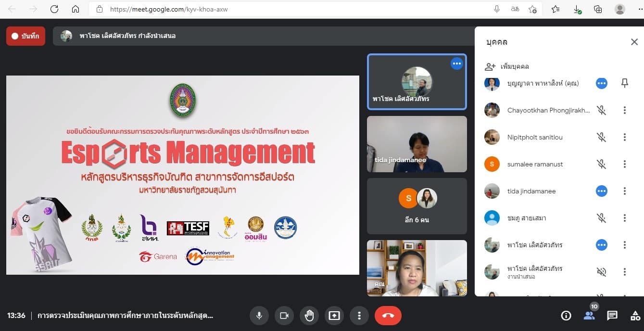Click the red บันทึก recording button

point(26,36)
